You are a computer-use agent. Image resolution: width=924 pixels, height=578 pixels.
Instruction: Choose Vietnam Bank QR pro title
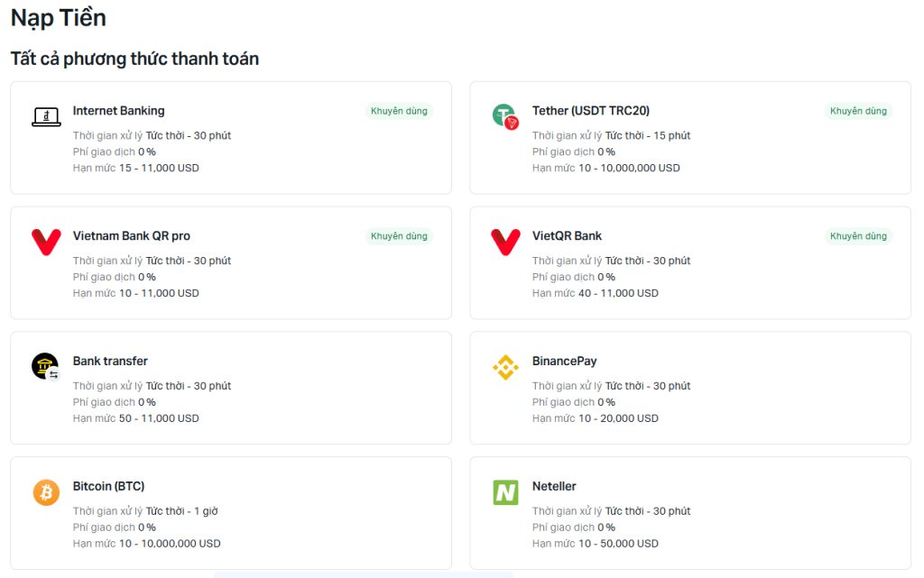131,236
